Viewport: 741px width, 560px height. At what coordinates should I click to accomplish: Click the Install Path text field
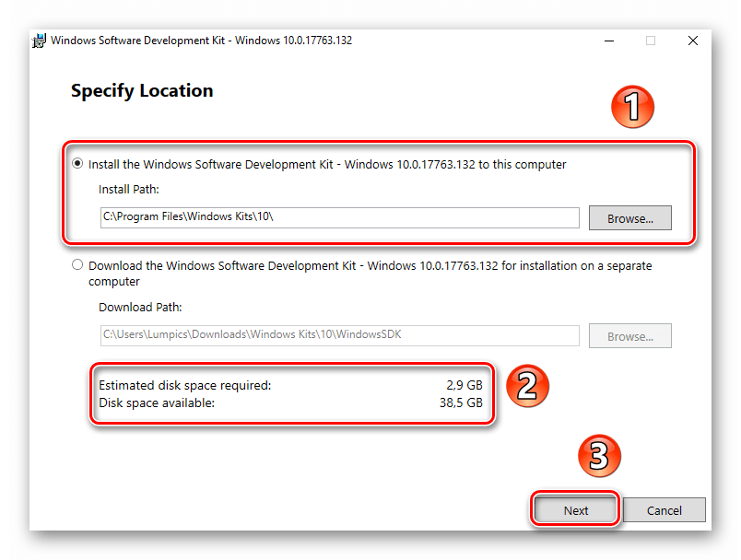coord(339,217)
